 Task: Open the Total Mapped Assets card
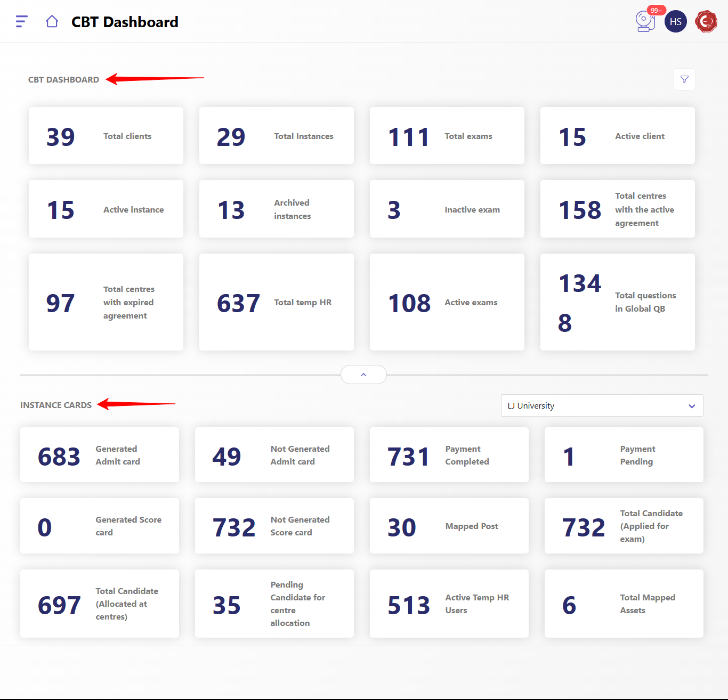click(624, 604)
